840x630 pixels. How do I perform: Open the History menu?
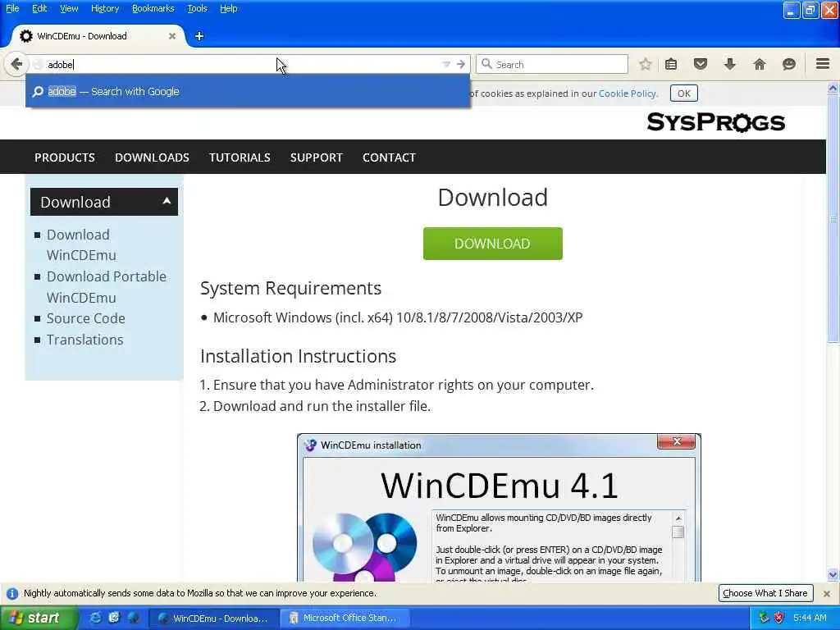point(105,8)
